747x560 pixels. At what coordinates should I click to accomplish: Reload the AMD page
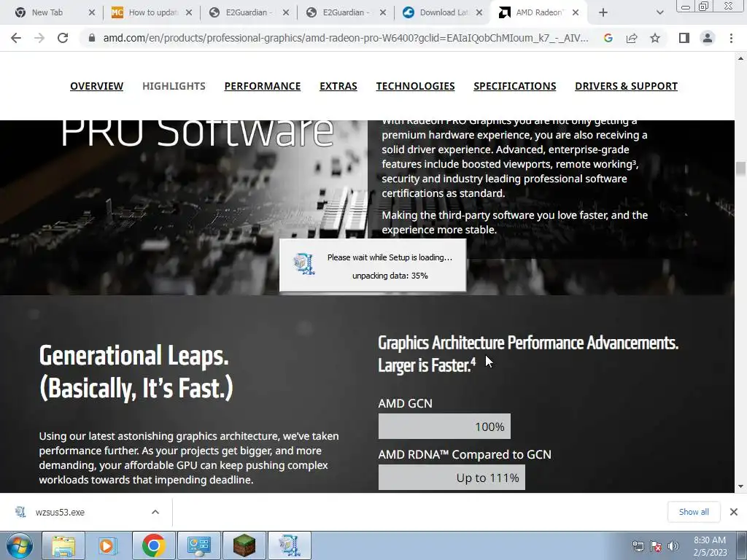[x=63, y=38]
